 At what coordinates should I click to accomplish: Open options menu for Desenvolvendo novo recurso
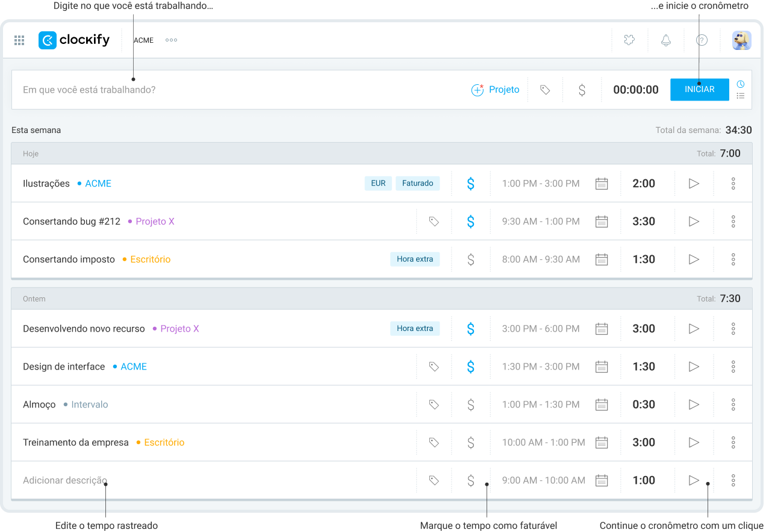(733, 329)
